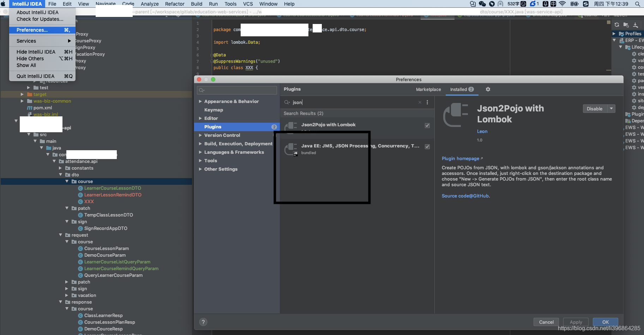Uncheck the Json2Pojo with Lombok plugin
This screenshot has width=644, height=335.
point(427,126)
